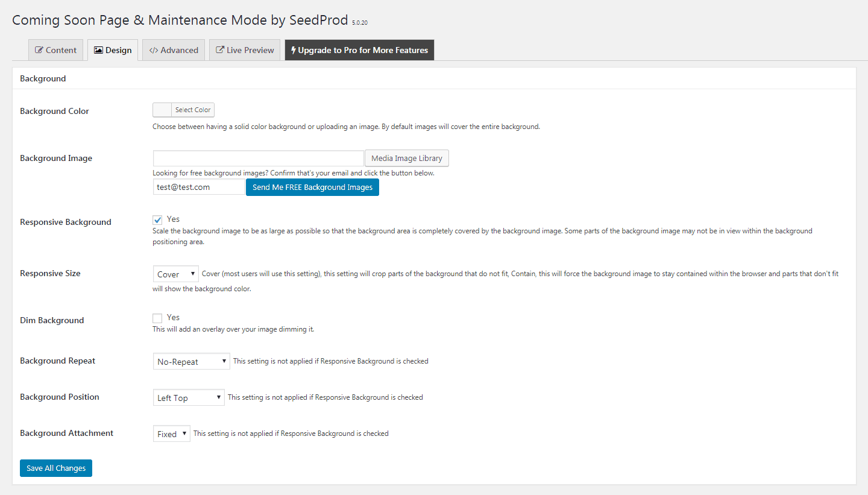Open the Live Preview tab
Screen dimensions: 868x495
[245, 50]
